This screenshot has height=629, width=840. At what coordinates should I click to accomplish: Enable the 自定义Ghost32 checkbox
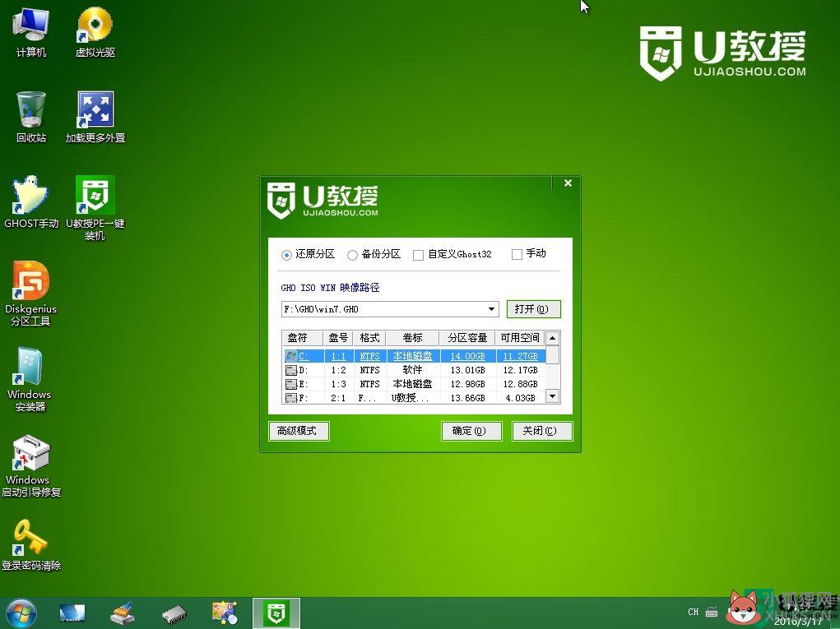click(419, 256)
